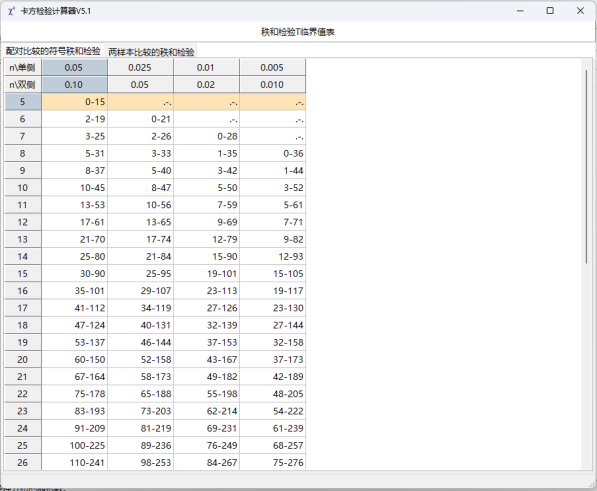
Task: Select the highlighted 0-15 cell
Action: (74, 102)
